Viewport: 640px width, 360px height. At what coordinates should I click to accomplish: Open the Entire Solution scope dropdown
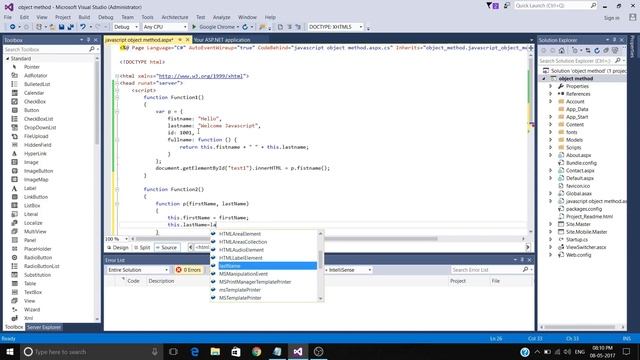click(x=138, y=270)
